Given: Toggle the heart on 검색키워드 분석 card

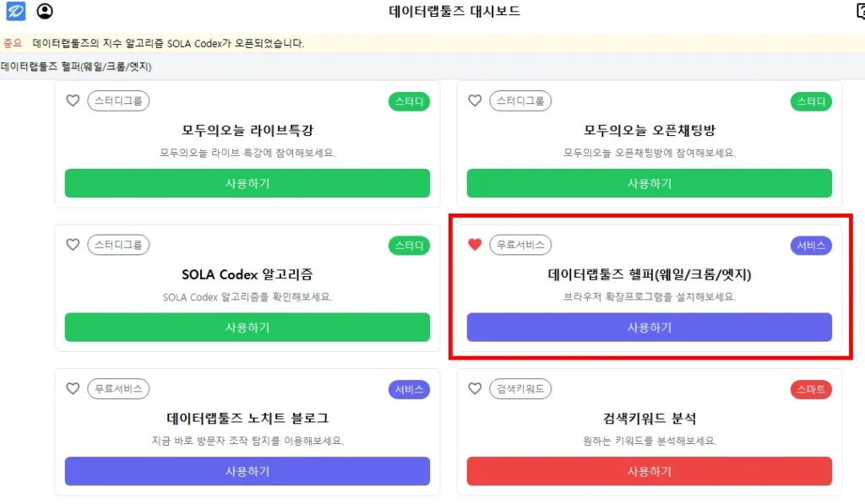Looking at the screenshot, I should click(475, 389).
